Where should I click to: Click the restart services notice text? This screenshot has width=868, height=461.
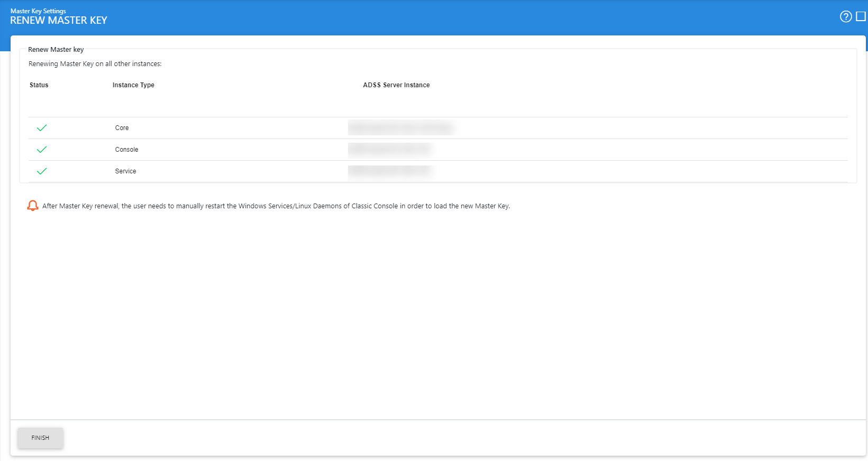pos(276,206)
